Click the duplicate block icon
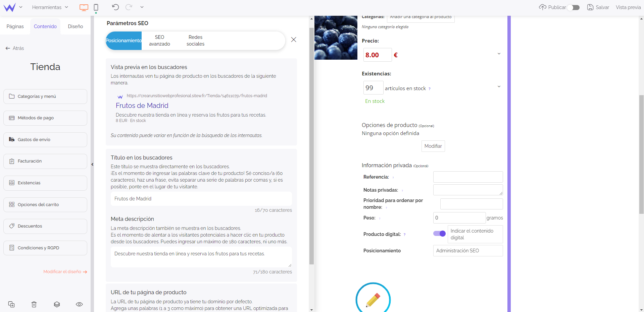The width and height of the screenshot is (644, 312). (x=11, y=304)
